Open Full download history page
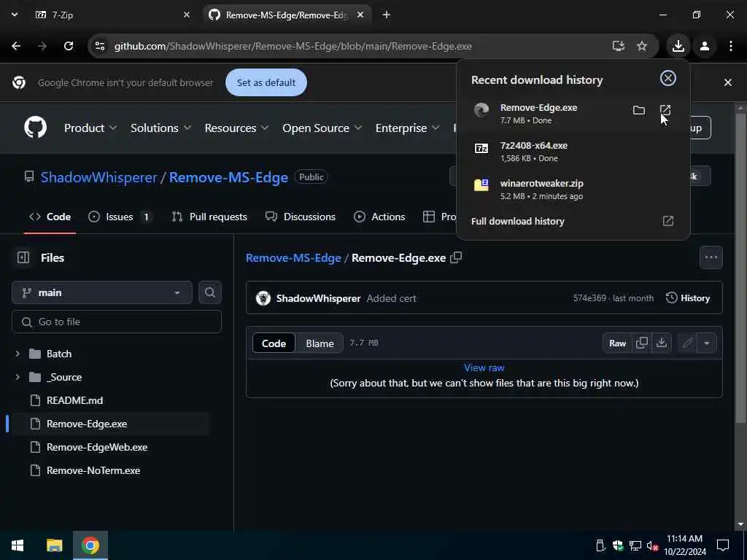This screenshot has width=747, height=560. click(x=573, y=221)
